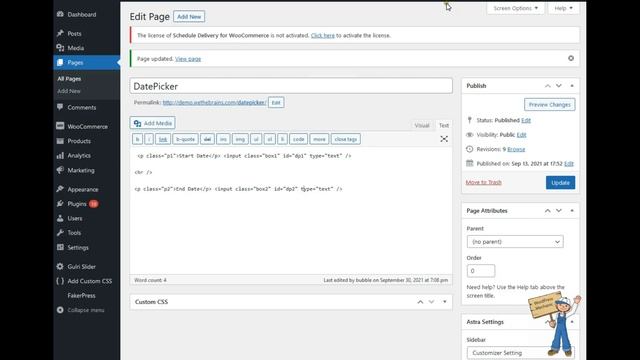Open Gutti Slider settings
The width and height of the screenshot is (640, 360).
pyautogui.click(x=81, y=267)
